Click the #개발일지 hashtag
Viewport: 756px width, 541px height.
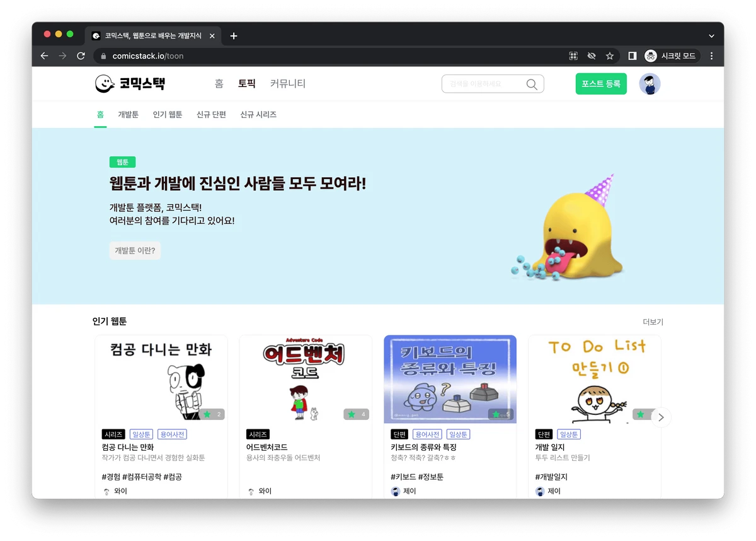pyautogui.click(x=551, y=477)
